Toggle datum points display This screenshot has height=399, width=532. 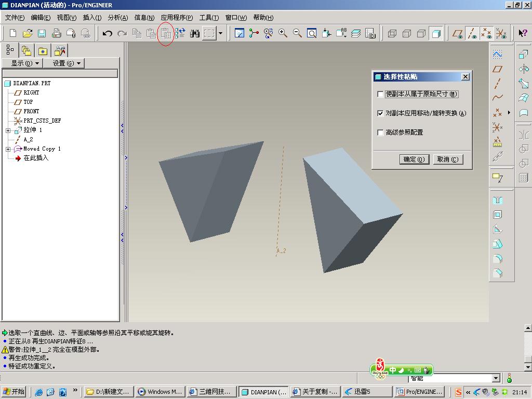click(487, 33)
